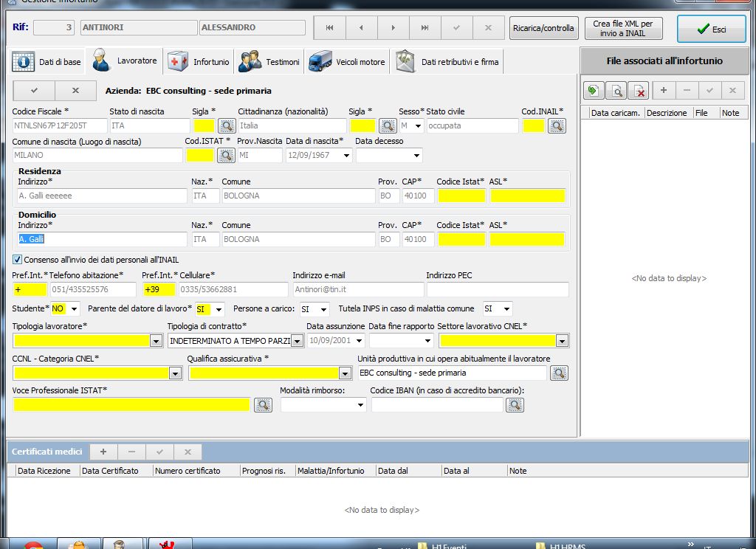Viewport: 756px width, 549px height.
Task: Click the Esci button
Action: (x=711, y=29)
